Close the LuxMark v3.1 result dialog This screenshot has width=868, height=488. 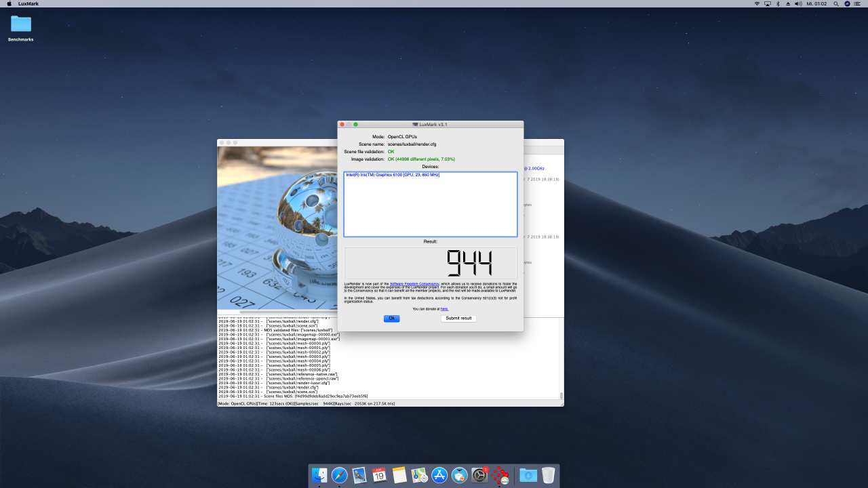pos(342,125)
